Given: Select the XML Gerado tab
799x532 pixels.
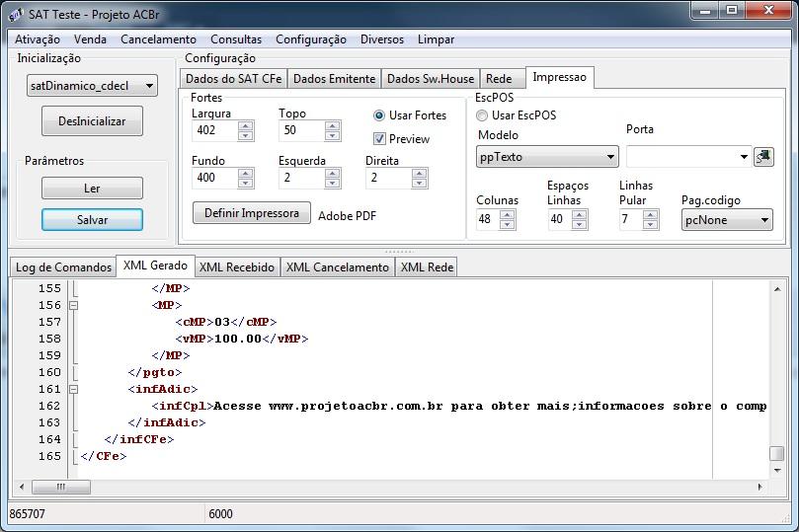Looking at the screenshot, I should click(155, 266).
